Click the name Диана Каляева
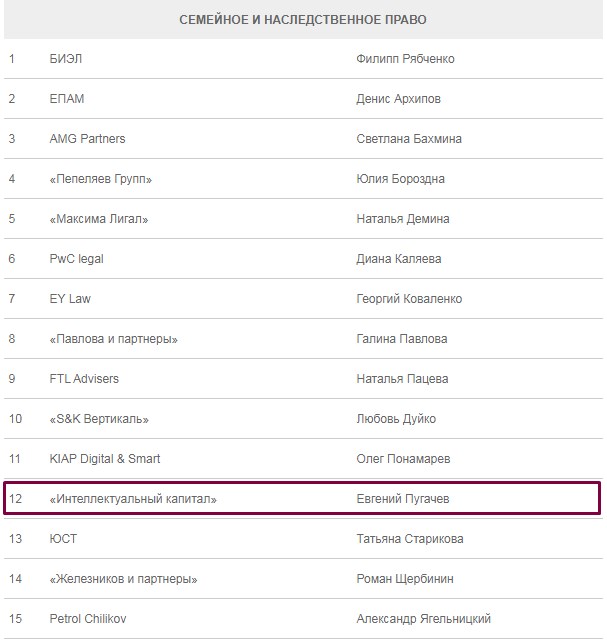Viewport: 607px width, 644px height. [400, 259]
